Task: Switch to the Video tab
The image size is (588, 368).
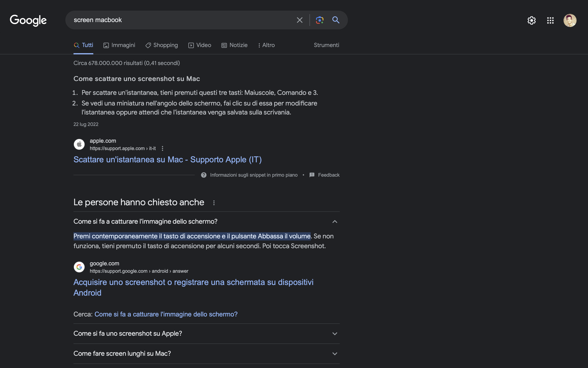Action: click(200, 45)
